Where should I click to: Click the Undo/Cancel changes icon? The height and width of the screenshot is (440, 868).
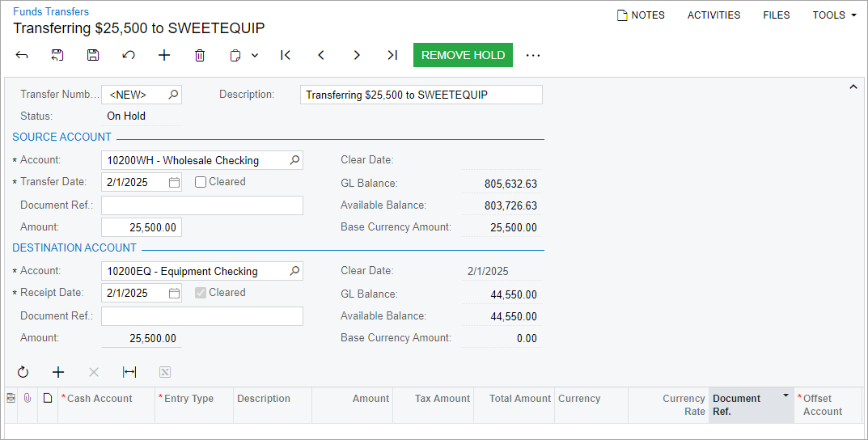click(129, 55)
